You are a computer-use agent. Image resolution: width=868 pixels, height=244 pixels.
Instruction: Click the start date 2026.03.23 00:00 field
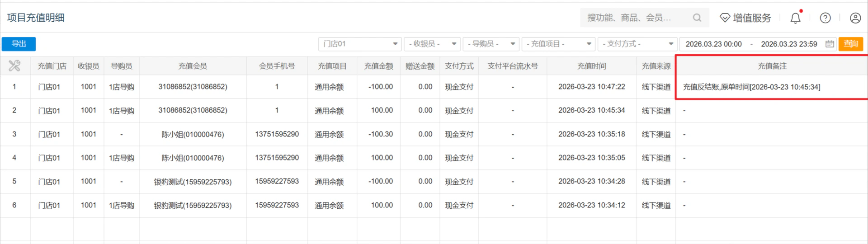click(713, 44)
